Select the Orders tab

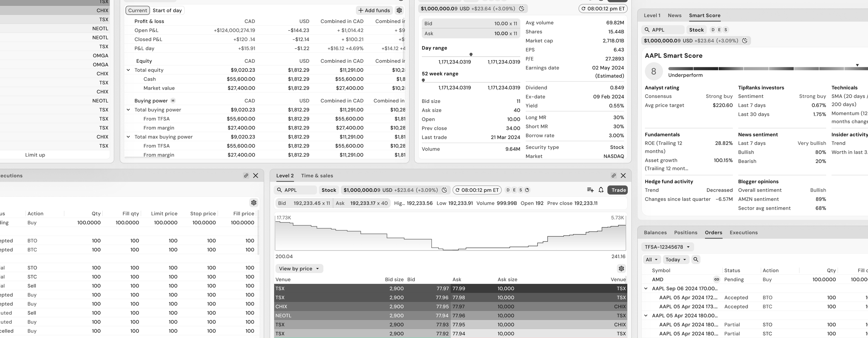[x=713, y=233]
